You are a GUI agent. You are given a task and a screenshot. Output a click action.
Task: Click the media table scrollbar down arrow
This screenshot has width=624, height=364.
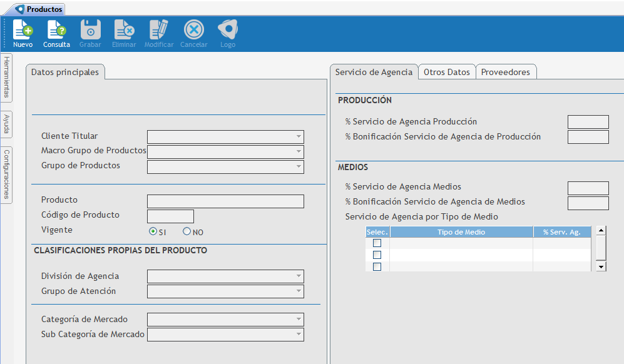601,266
